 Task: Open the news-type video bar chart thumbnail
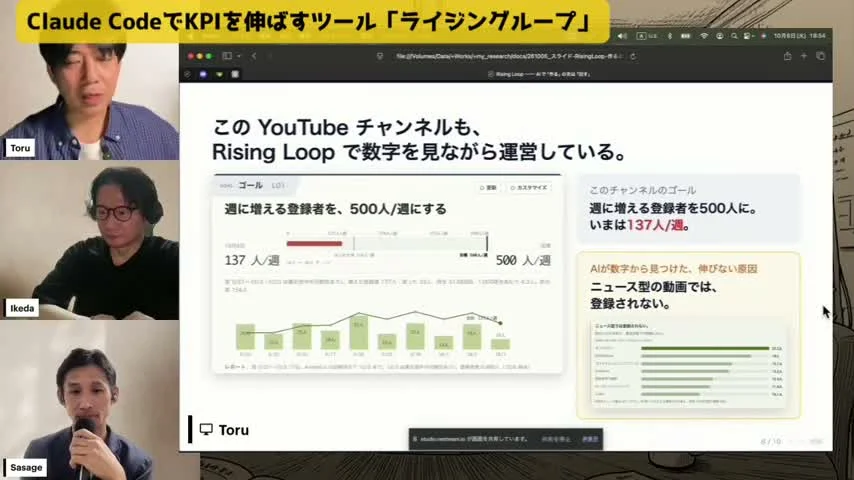pos(688,363)
